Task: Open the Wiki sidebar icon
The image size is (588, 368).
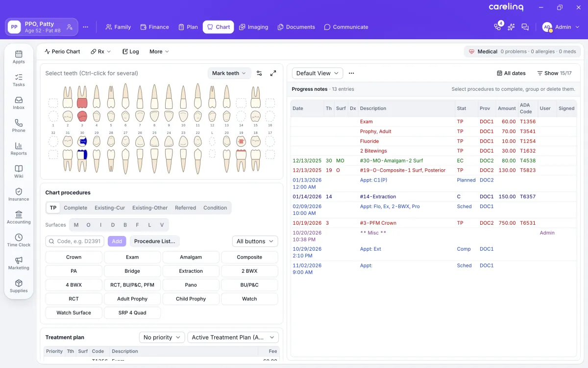Action: [19, 172]
